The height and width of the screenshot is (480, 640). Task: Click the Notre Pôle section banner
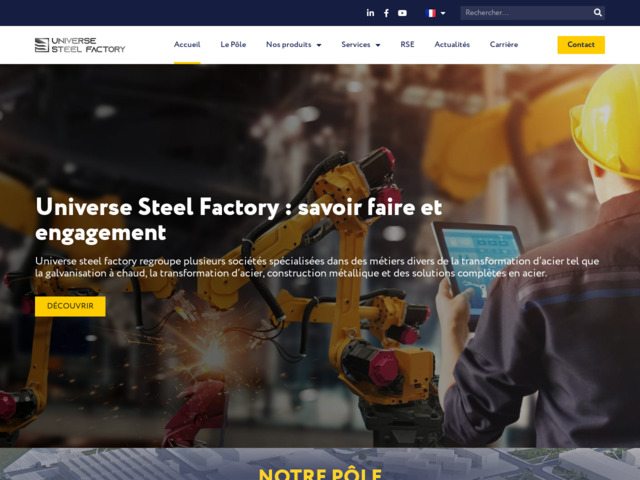[x=320, y=464]
